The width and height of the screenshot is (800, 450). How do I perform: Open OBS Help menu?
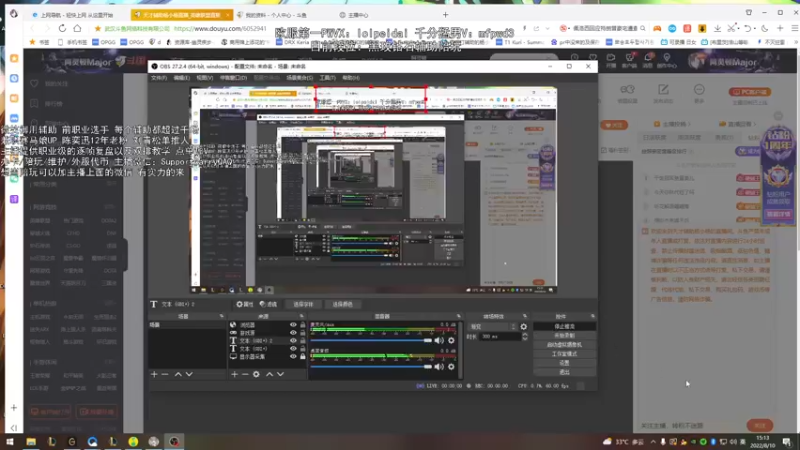pyautogui.click(x=351, y=78)
